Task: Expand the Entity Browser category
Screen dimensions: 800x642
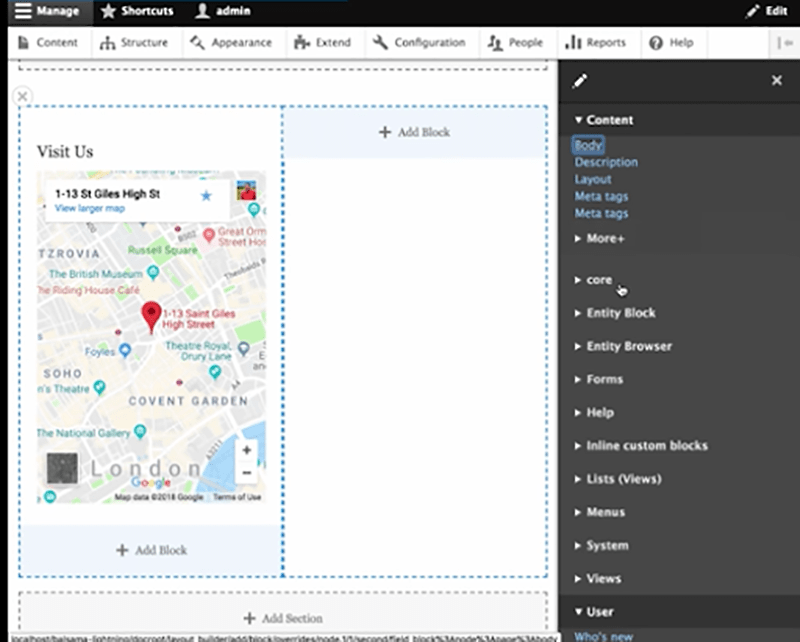Action: pos(628,346)
